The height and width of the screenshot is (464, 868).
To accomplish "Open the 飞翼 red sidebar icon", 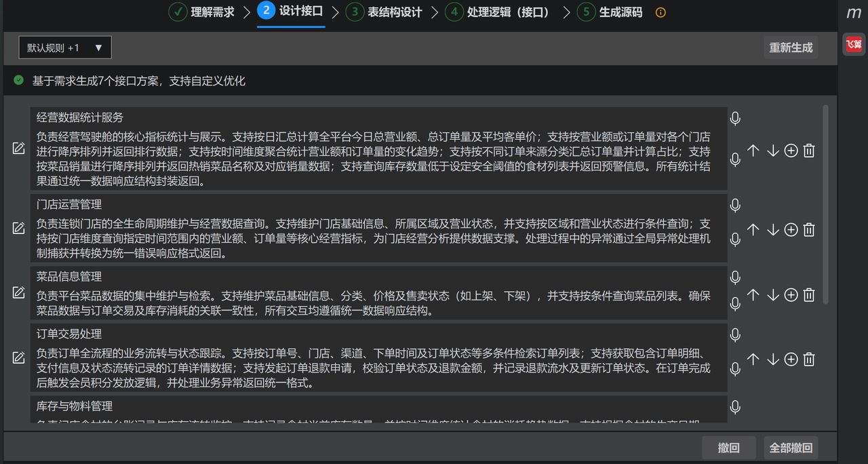I will click(853, 44).
